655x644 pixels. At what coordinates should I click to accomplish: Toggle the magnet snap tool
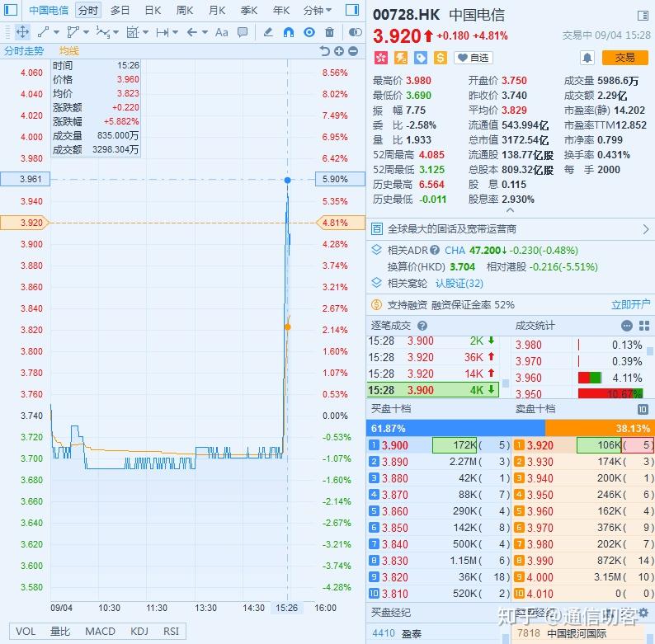[x=289, y=32]
